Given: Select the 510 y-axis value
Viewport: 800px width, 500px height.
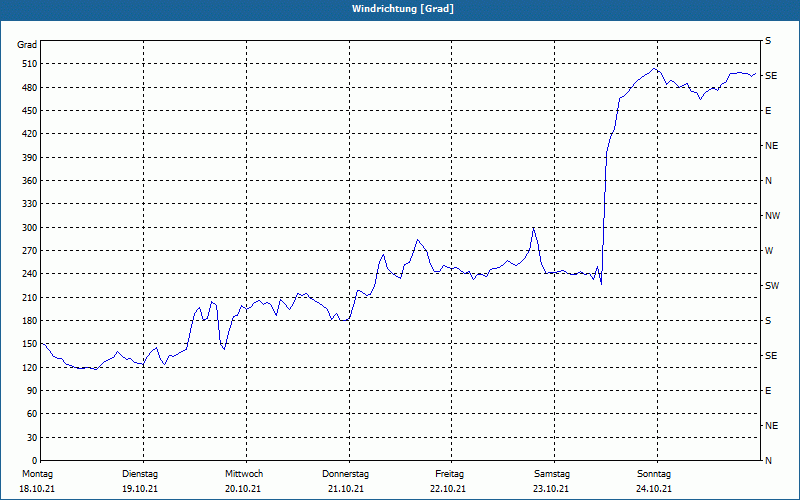Looking at the screenshot, I should pos(29,64).
